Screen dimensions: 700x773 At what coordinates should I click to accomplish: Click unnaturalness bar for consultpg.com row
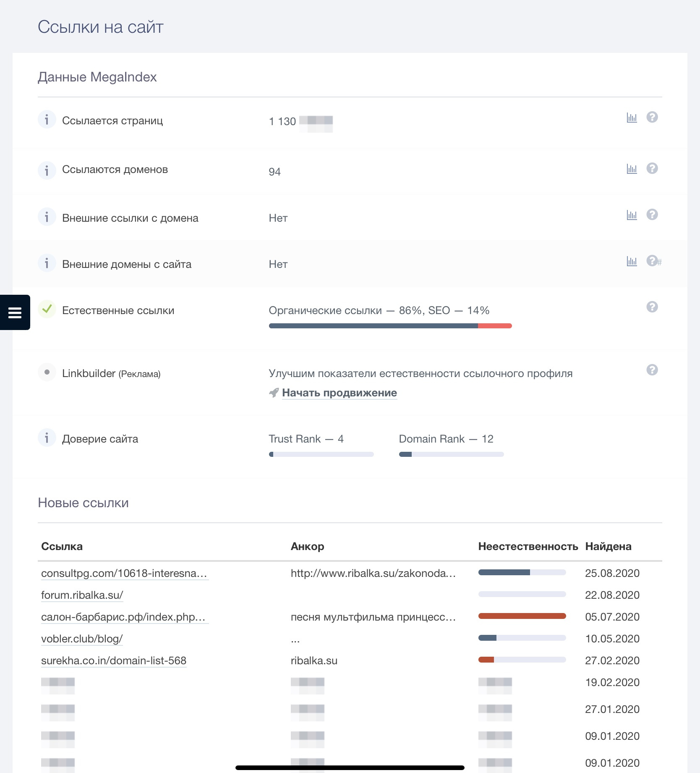522,572
